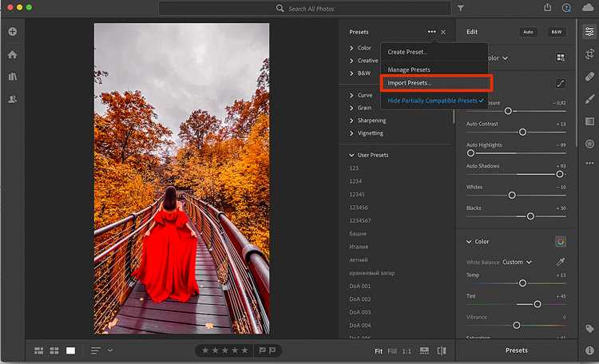This screenshot has width=599, height=364.
Task: Open White Balance Custom dropdown
Action: pos(517,262)
